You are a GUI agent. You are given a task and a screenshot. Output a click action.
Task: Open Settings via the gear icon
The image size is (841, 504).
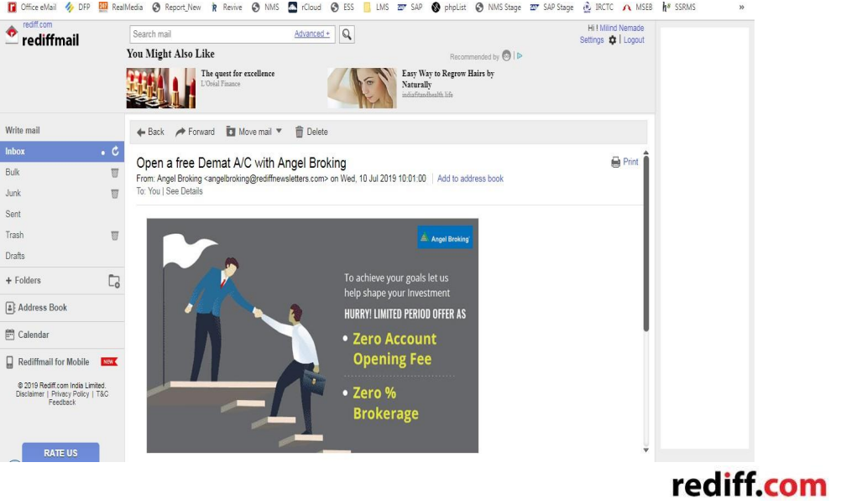click(612, 40)
